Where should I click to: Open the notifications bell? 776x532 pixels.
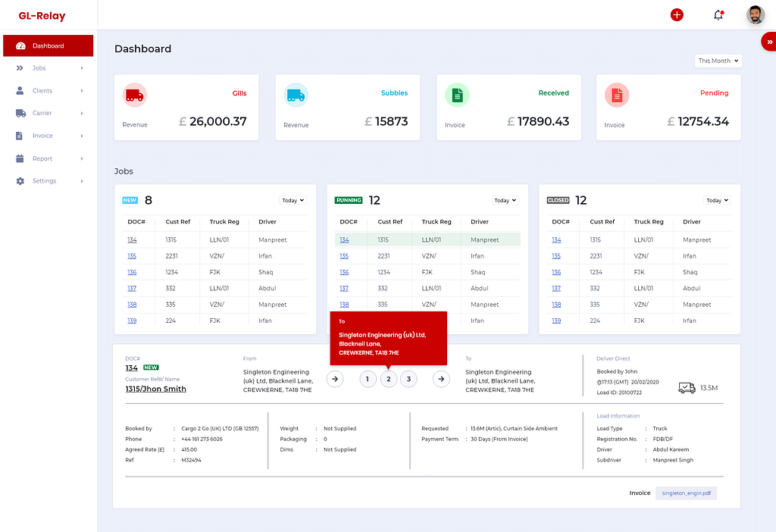click(x=718, y=15)
